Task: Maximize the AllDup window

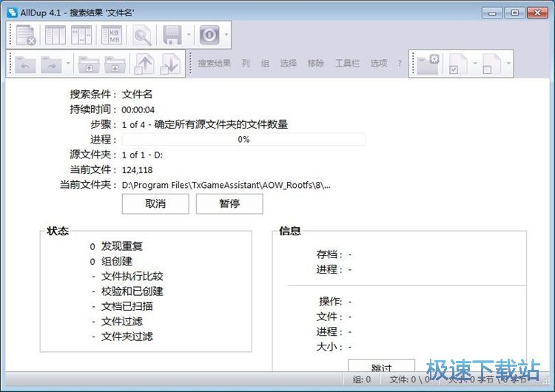Action: pyautogui.click(x=514, y=13)
